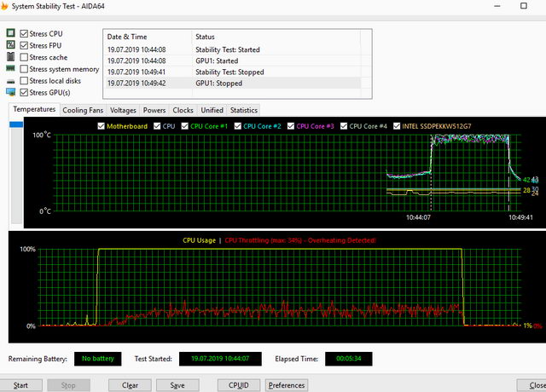
Task: Click the monitor icon beside Stress GPU(s)
Action: click(11, 92)
